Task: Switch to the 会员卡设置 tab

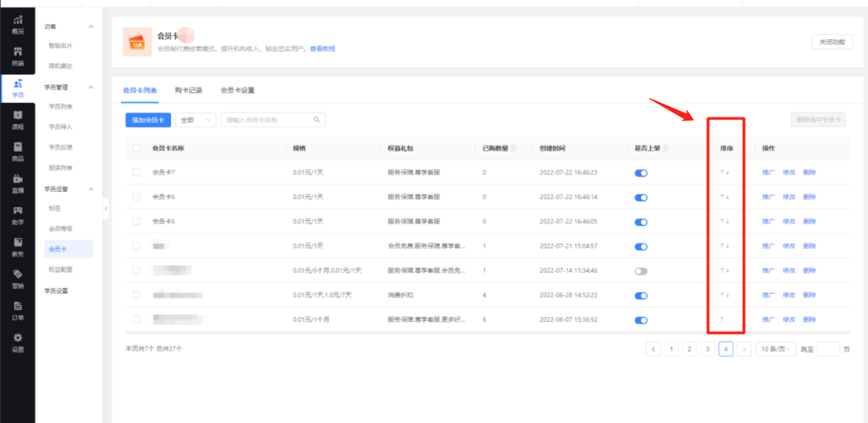Action: pos(238,90)
